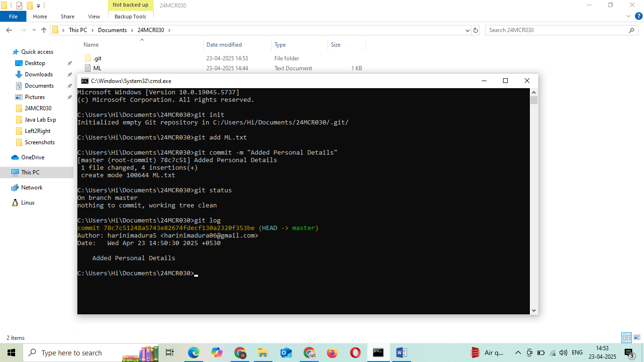The width and height of the screenshot is (644, 362).
Task: Switch to the Share ribbon tab
Action: pyautogui.click(x=67, y=16)
